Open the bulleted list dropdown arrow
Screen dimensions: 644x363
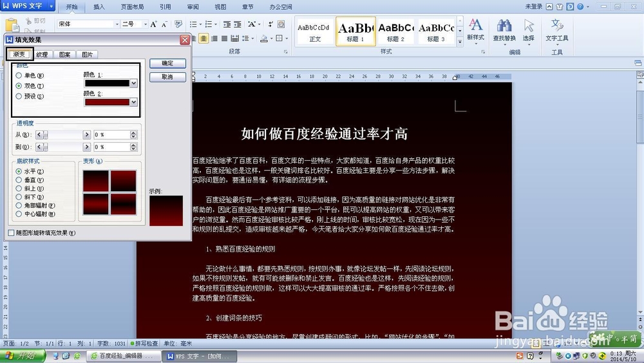click(x=200, y=24)
